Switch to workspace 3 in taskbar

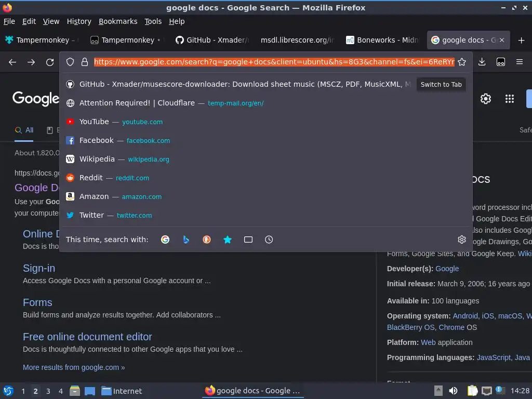pos(48,391)
